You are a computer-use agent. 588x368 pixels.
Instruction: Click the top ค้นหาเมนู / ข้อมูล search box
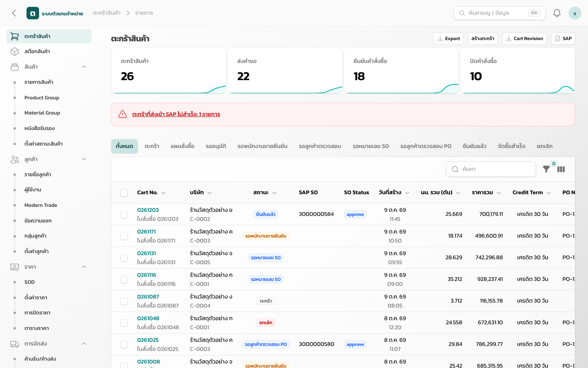tap(500, 13)
